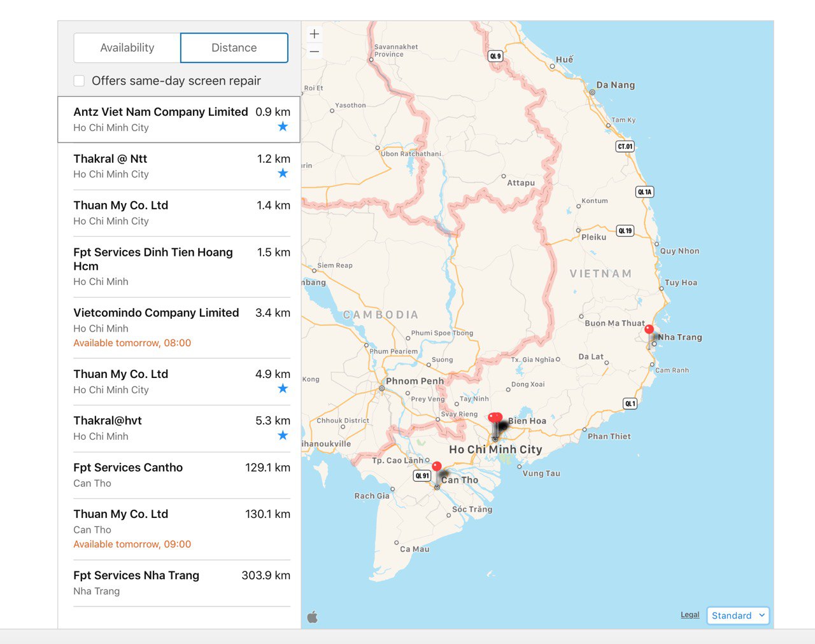Viewport: 815px width, 644px height.
Task: Zoom out of the map with minus button
Action: click(x=314, y=52)
